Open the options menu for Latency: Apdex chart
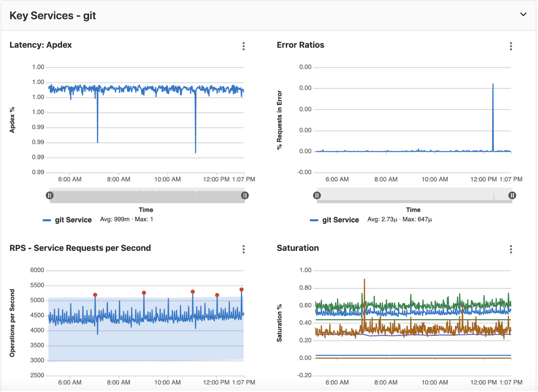 pyautogui.click(x=243, y=46)
